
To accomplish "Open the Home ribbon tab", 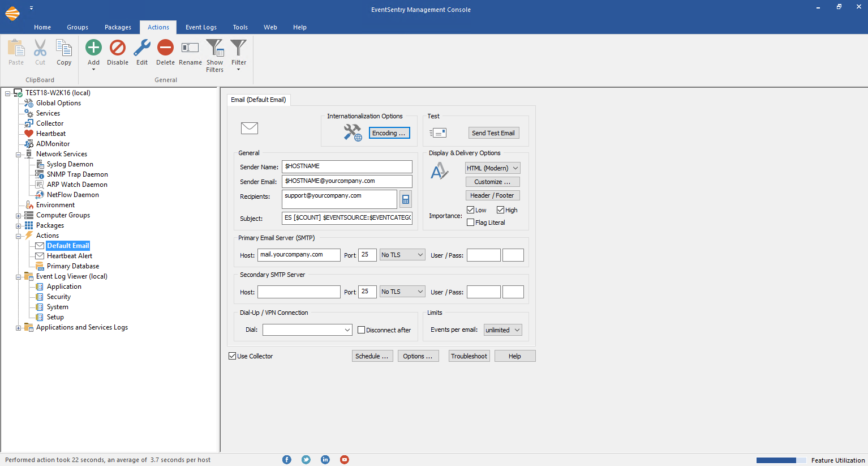I will [x=42, y=27].
